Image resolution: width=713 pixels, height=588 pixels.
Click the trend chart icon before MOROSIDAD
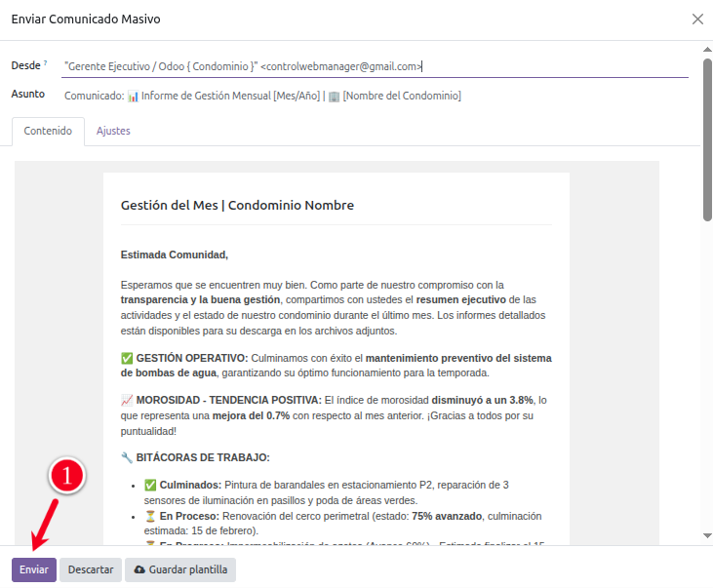click(127, 400)
